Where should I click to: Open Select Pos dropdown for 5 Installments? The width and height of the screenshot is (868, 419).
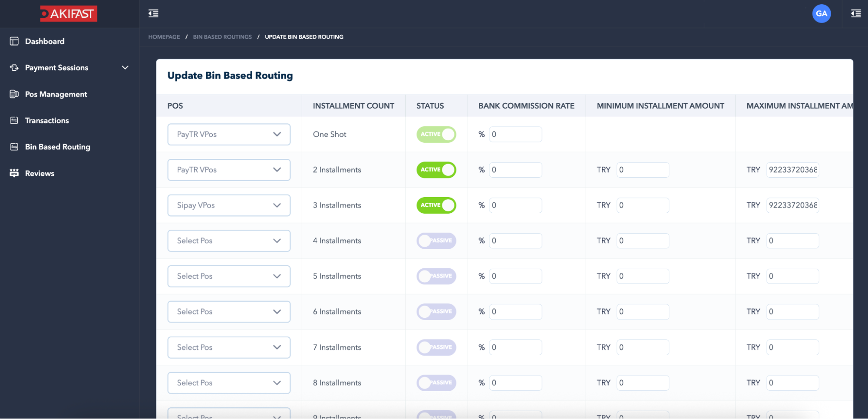click(x=229, y=276)
